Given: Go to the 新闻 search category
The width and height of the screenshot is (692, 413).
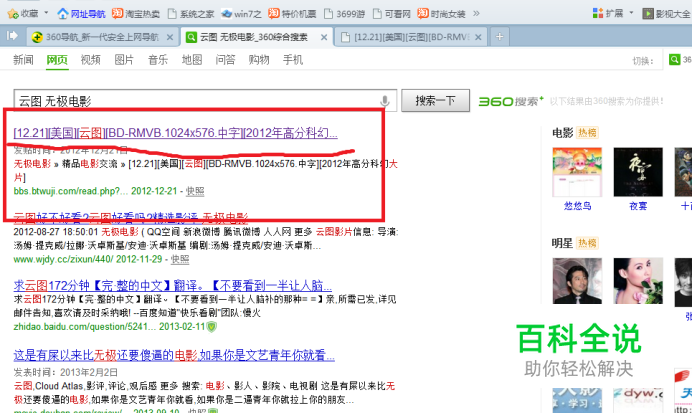Looking at the screenshot, I should pyautogui.click(x=23, y=60).
